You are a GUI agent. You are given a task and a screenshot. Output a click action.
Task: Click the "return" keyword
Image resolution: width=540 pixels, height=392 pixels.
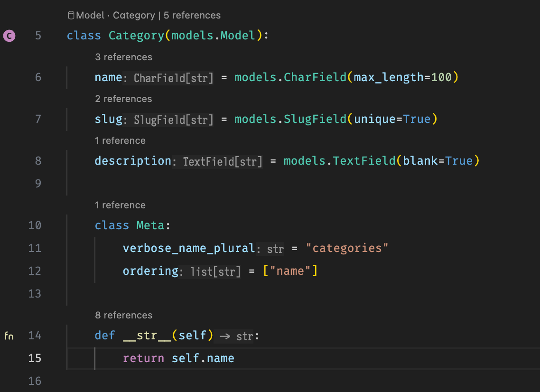coord(143,358)
